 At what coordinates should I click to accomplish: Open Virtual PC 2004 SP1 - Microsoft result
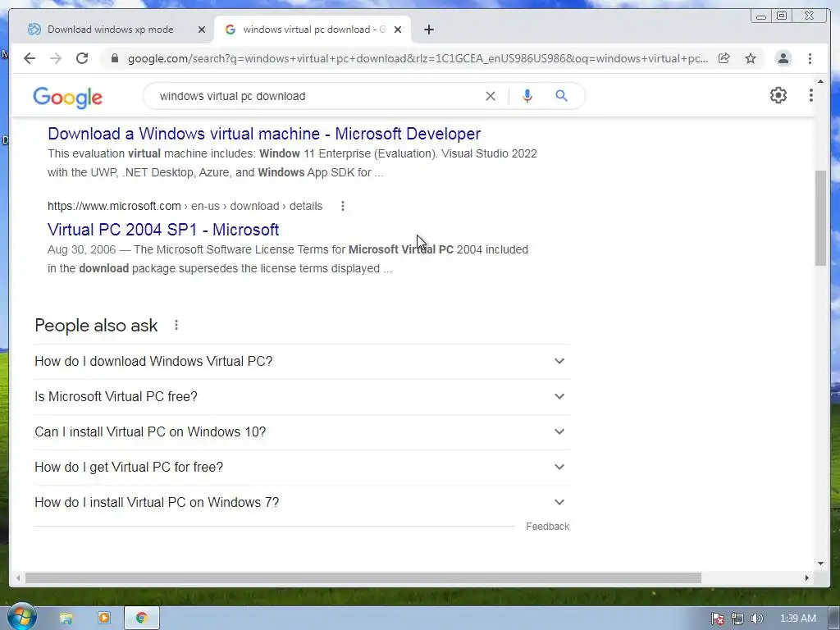(x=163, y=230)
